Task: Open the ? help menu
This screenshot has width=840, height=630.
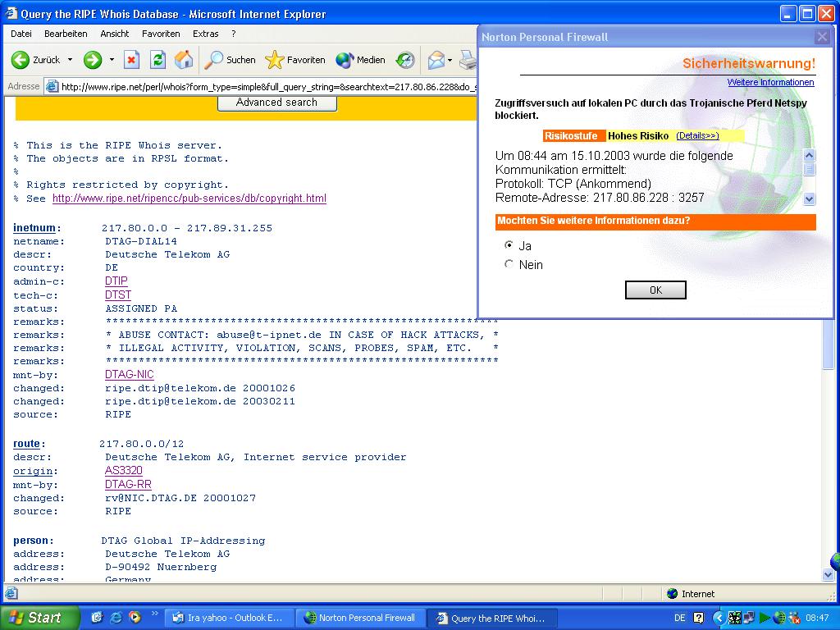Action: 234,34
